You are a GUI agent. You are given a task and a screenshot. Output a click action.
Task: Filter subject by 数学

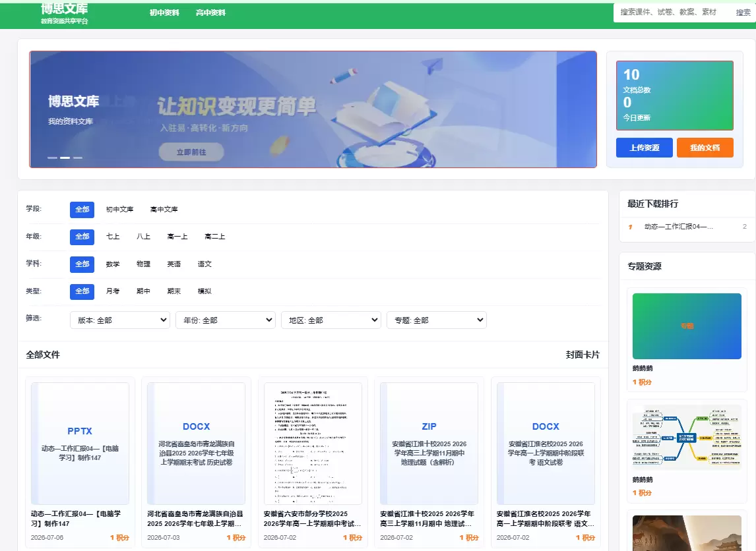113,264
